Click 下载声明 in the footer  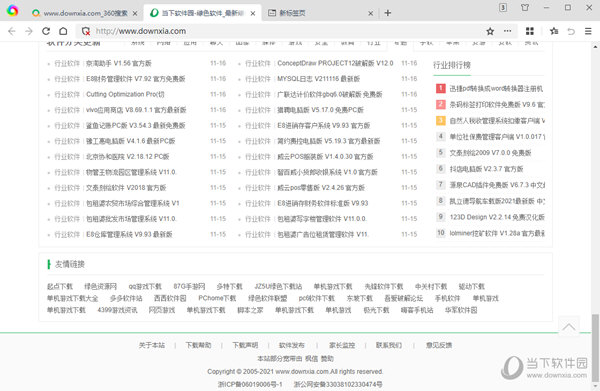coord(245,345)
